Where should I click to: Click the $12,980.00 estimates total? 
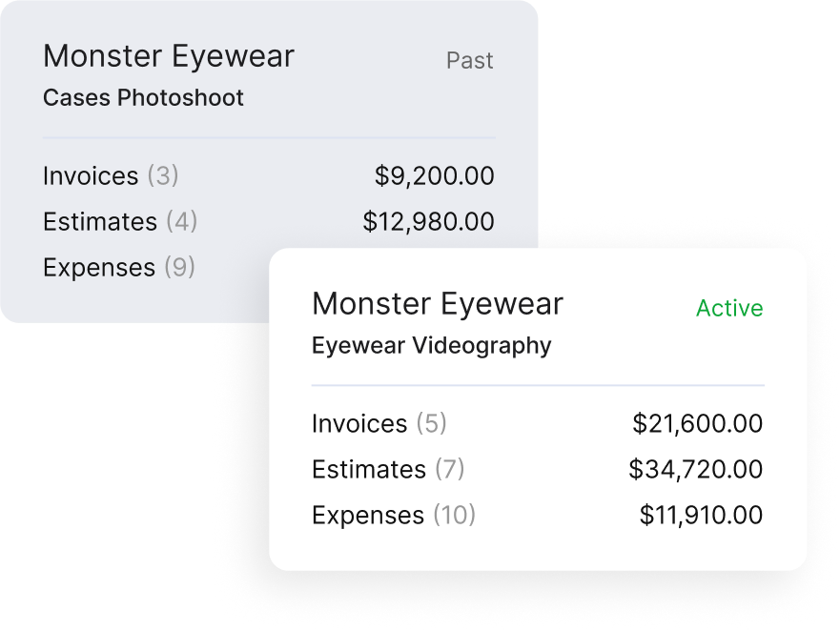(x=428, y=221)
